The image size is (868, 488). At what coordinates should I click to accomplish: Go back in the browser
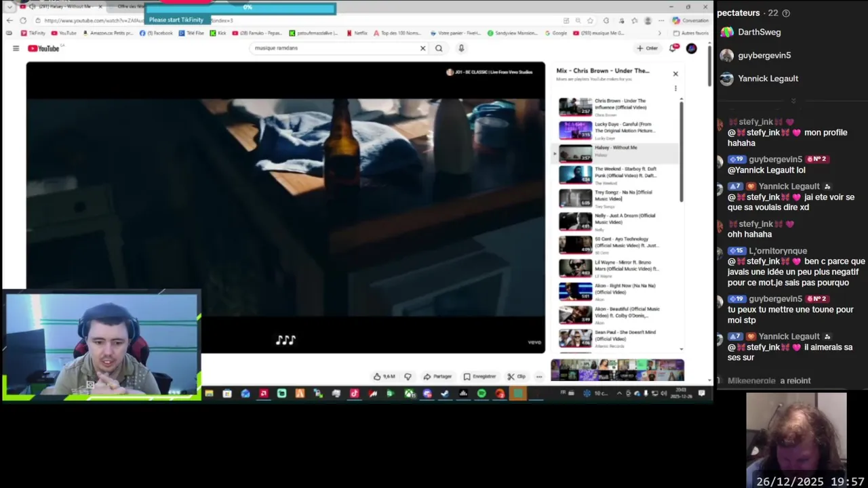9,20
